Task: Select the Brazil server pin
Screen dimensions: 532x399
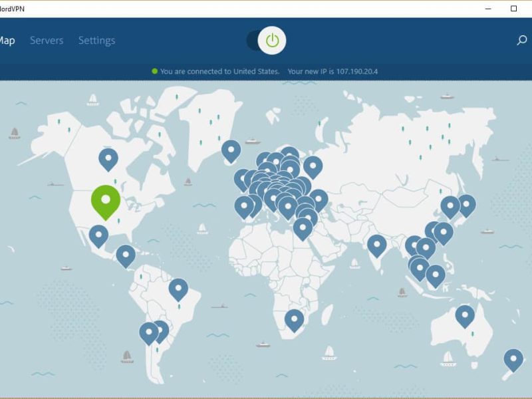Action: point(178,290)
